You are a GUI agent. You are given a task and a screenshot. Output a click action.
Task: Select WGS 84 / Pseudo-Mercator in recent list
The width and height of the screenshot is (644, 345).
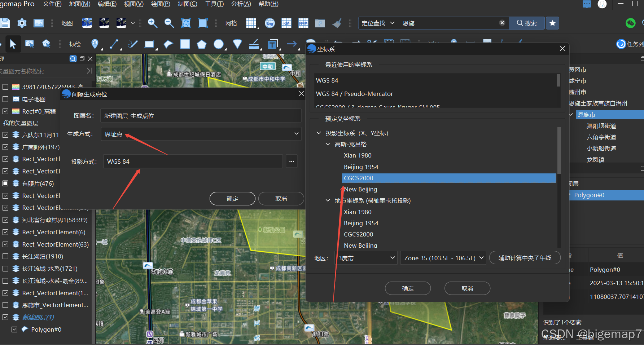click(x=354, y=94)
